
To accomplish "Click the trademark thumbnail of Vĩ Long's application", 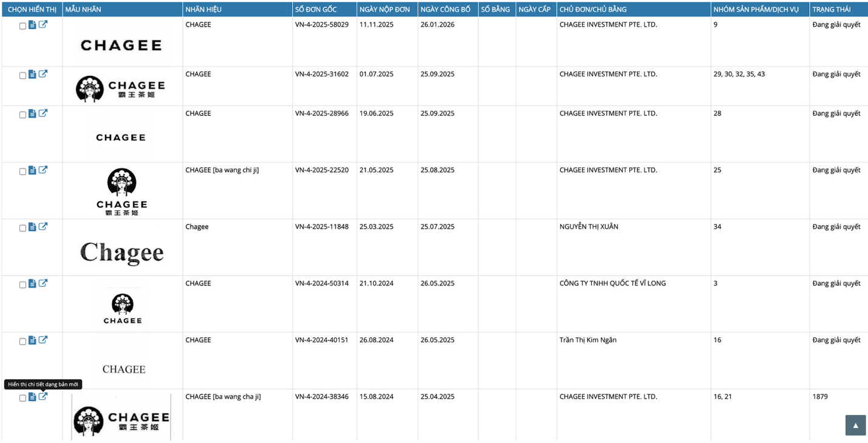I will pos(123,308).
